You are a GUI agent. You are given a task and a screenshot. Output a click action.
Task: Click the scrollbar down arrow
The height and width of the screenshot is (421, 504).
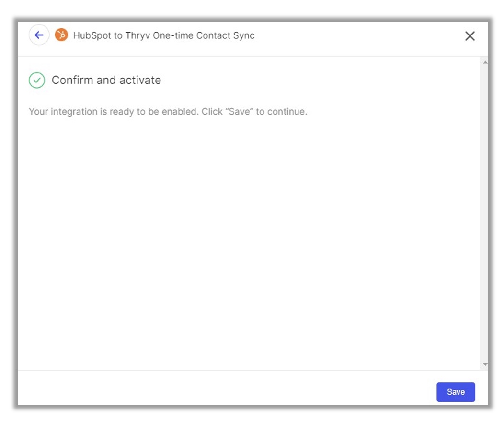click(x=485, y=364)
